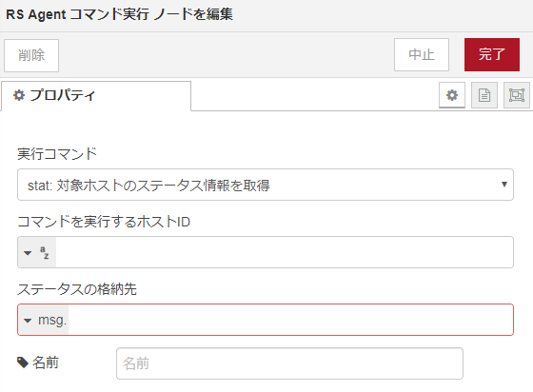Open node description document icon
Screen dimensions: 533x392
point(484,95)
